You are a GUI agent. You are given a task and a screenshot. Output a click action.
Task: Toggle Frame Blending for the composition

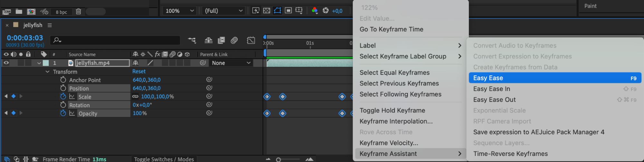click(221, 40)
